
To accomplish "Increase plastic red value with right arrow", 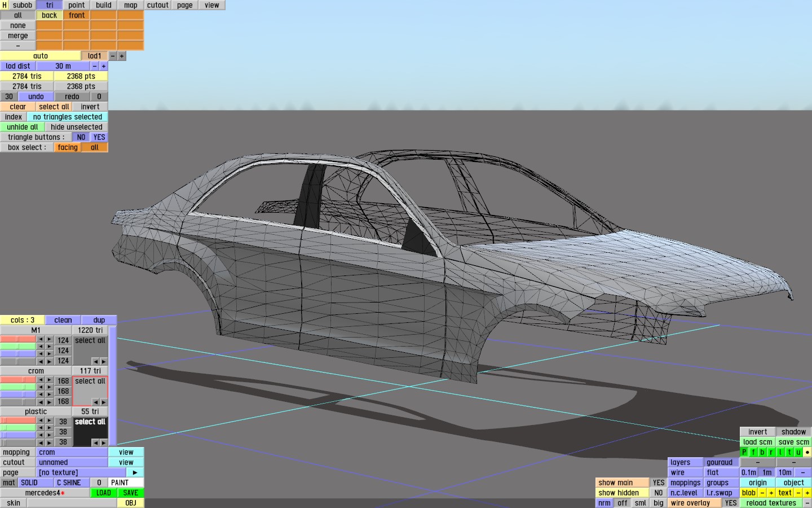I will tap(50, 422).
